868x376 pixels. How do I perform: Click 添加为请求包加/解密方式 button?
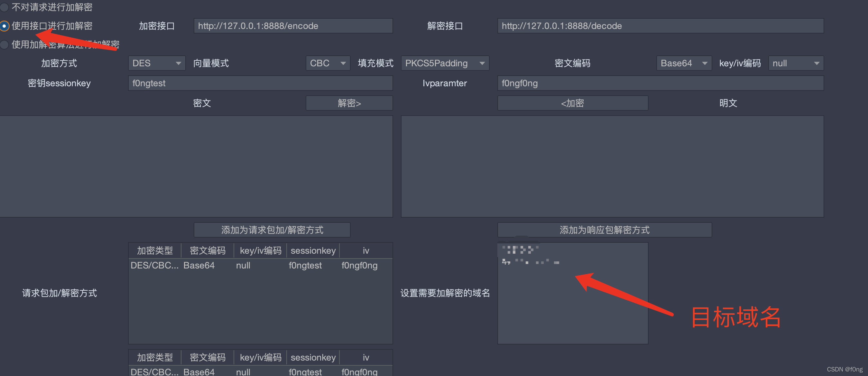(x=272, y=230)
